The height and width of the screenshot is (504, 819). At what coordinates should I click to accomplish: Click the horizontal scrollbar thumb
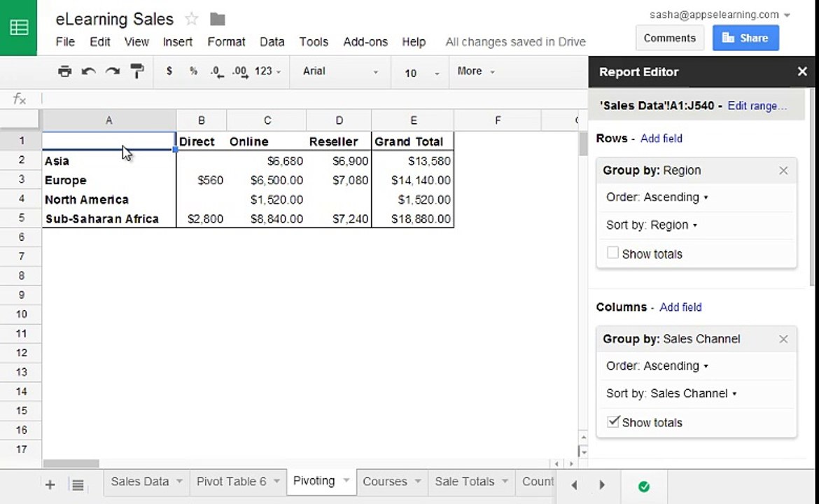[71, 463]
